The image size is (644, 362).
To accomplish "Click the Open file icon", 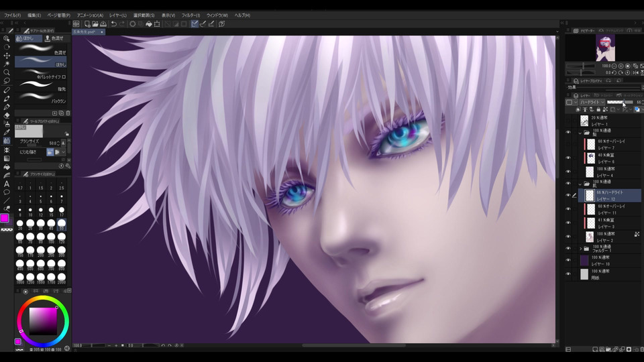I will pos(95,24).
